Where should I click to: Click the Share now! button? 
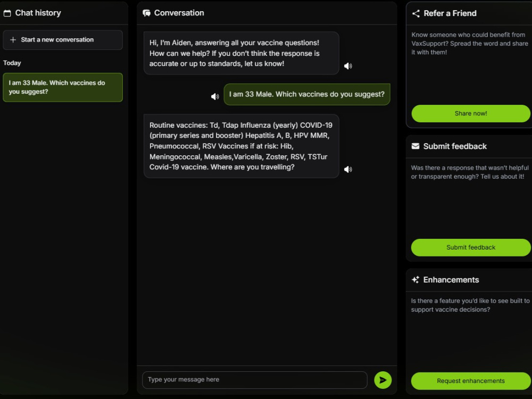click(x=471, y=113)
